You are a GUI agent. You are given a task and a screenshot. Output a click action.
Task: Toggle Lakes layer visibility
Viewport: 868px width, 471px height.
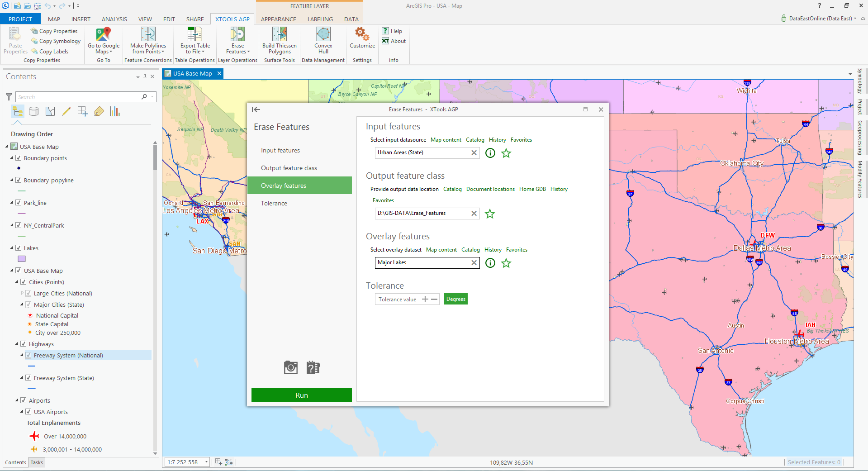click(19, 248)
